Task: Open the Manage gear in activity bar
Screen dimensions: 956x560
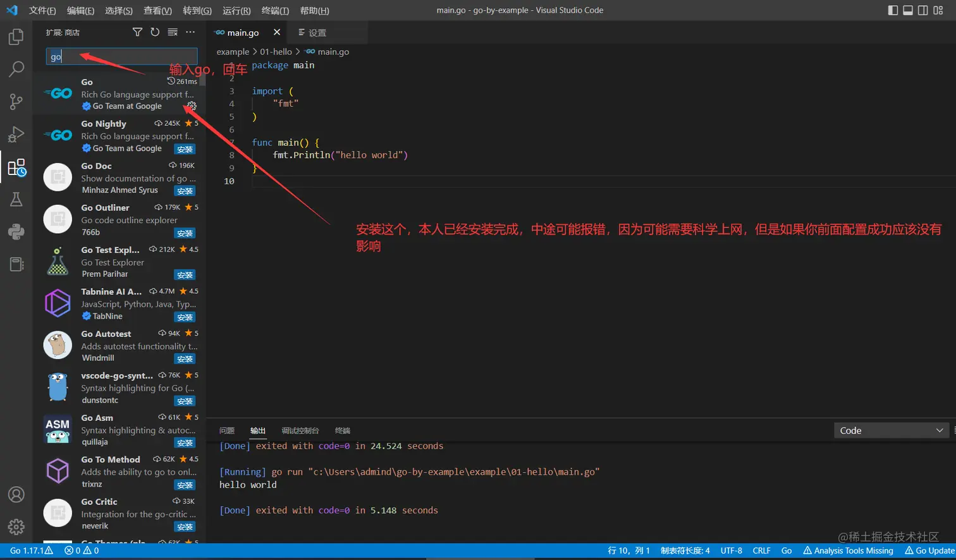Action: pos(16,527)
